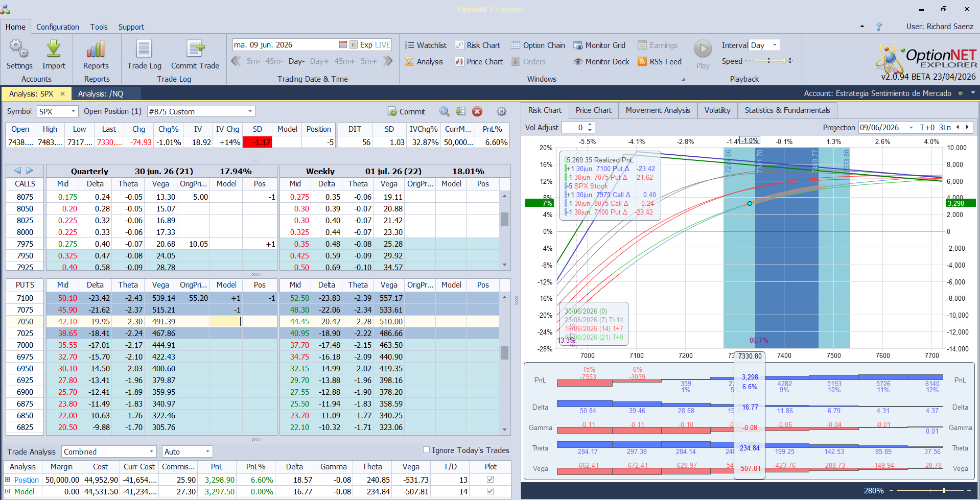
Task: Click the help question mark icon
Action: coord(878,27)
